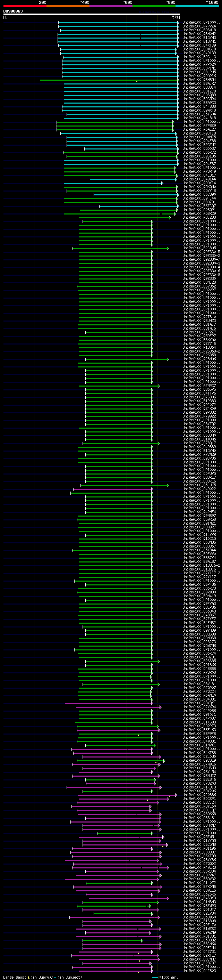Image resolution: width=222 pixels, height=980 pixels.
Task: Open hit UniRef100_B1GYH1
Action: [199, 41]
